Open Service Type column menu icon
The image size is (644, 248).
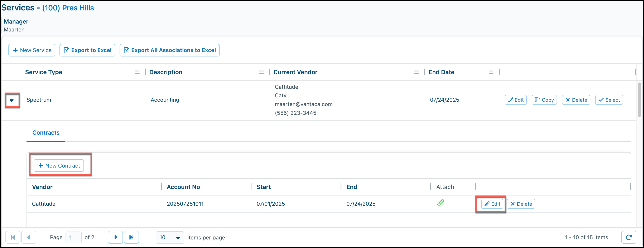[137, 72]
